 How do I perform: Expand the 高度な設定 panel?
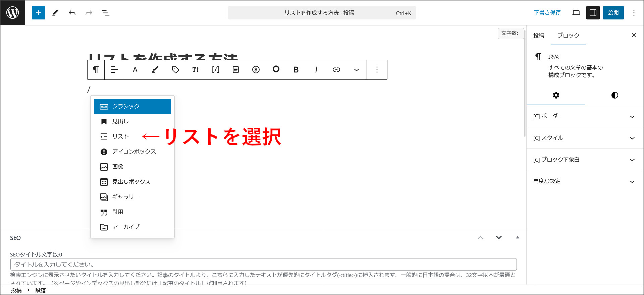[x=585, y=181]
